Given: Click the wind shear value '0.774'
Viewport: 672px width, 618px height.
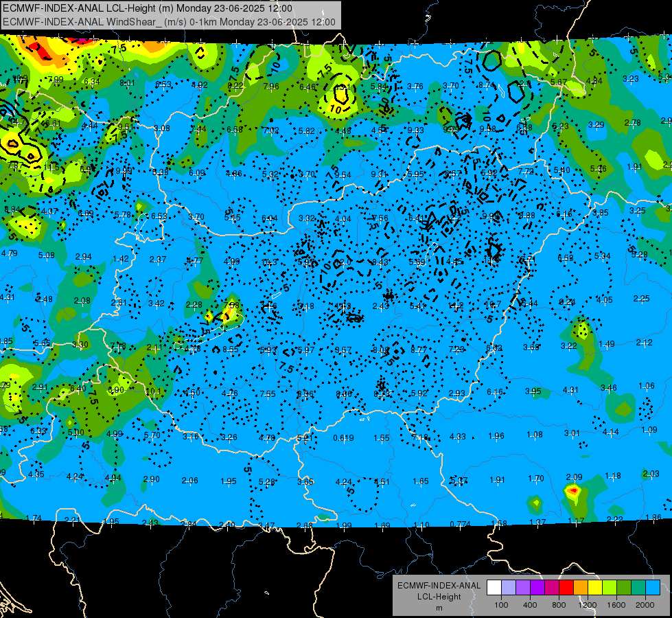Looking at the screenshot, I should [461, 524].
